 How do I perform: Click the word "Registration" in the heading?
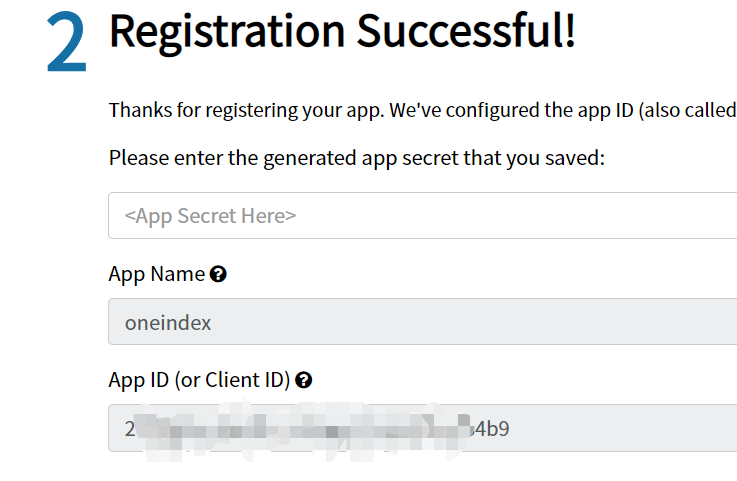pos(226,32)
